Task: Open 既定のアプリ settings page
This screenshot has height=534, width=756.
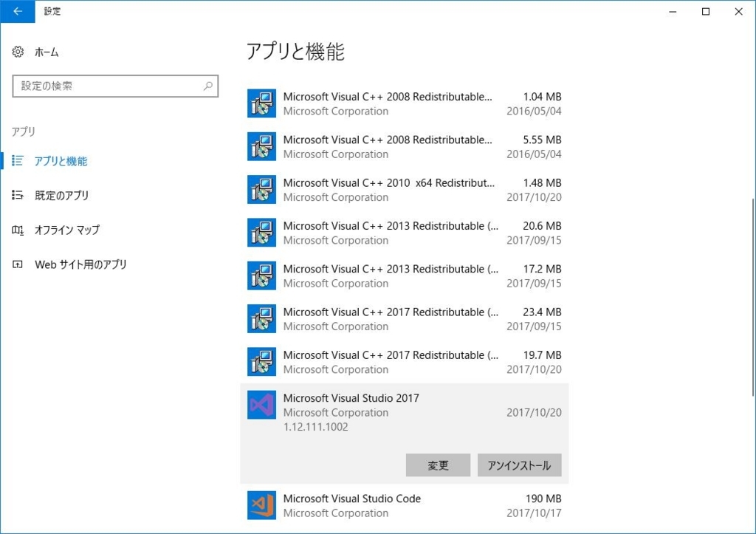Action: point(62,196)
